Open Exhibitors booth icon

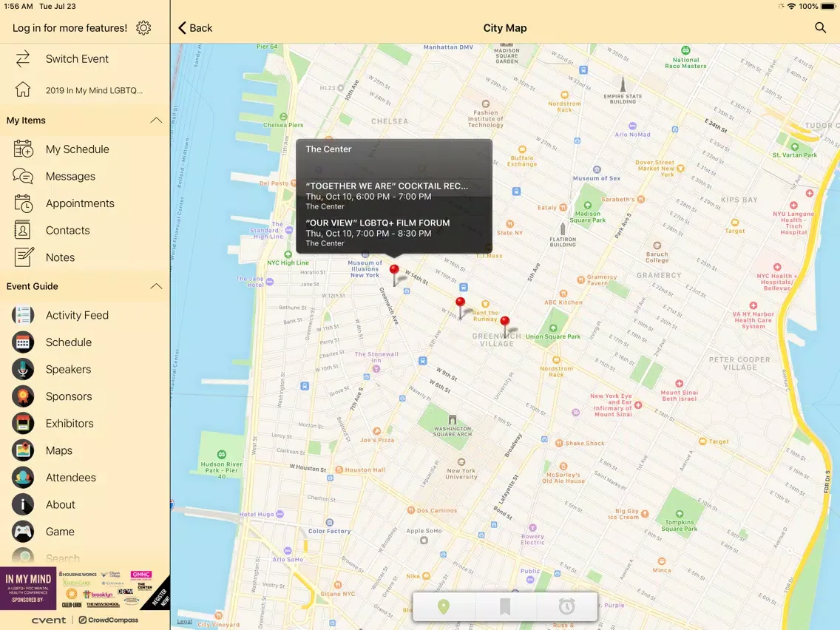click(x=23, y=423)
